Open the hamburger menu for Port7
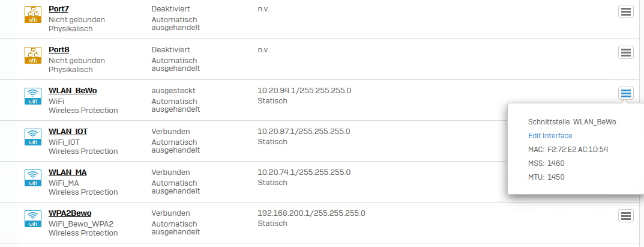Image resolution: width=644 pixels, height=247 pixels. point(626,12)
